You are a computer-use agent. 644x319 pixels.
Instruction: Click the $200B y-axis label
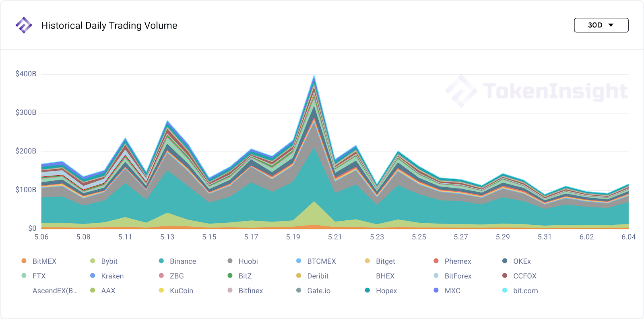pos(26,151)
